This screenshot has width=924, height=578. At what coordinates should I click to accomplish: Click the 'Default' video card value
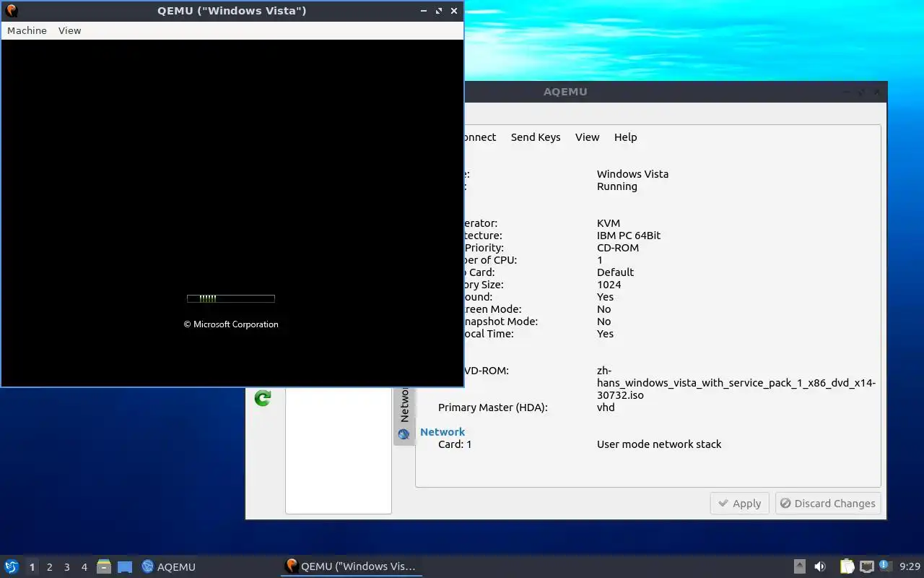click(x=616, y=272)
